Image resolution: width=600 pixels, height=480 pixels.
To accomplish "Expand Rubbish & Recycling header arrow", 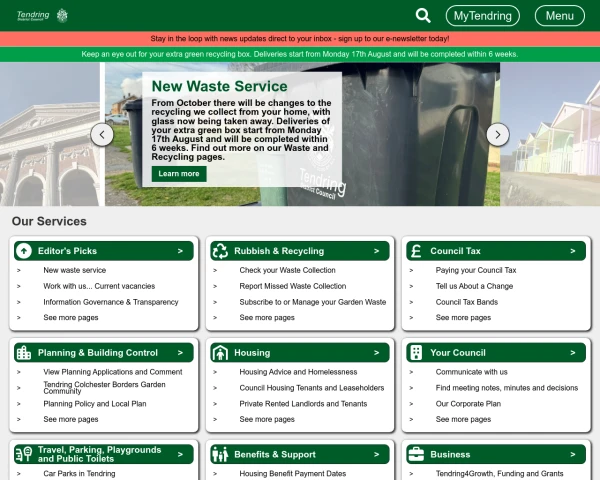I will [377, 251].
